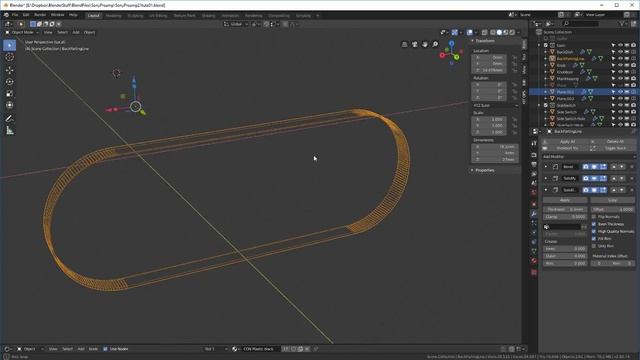Open the Modifiers wrench properties tab
The width and height of the screenshot is (640, 360).
click(534, 213)
